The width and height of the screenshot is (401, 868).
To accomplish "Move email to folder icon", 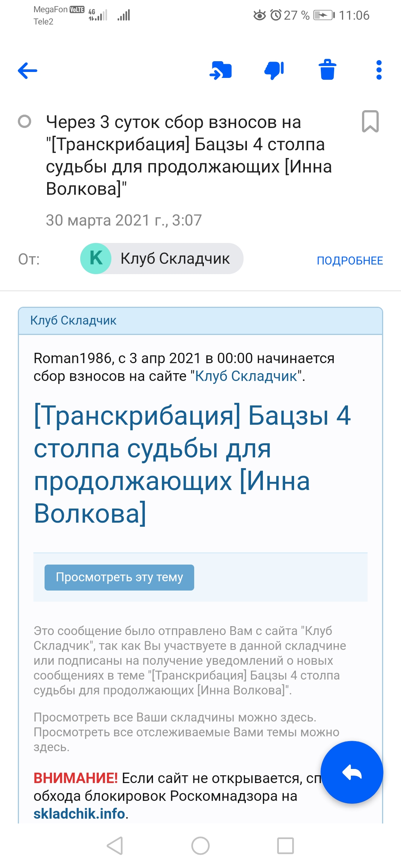I will 221,70.
